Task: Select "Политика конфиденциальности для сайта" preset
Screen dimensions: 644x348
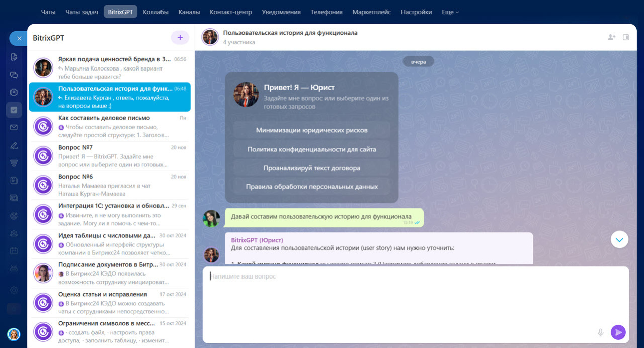Action: (x=311, y=149)
